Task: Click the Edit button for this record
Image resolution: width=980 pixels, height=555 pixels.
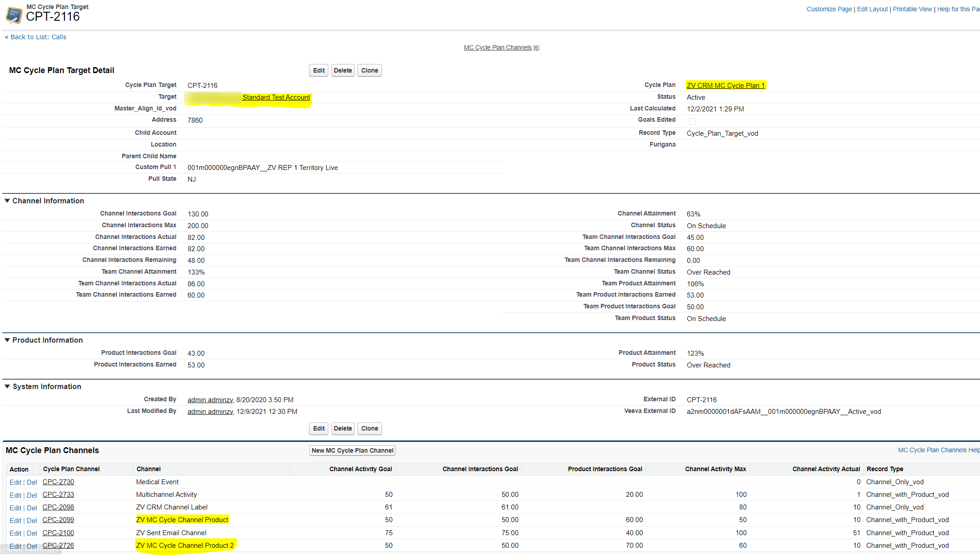Action: [x=318, y=70]
